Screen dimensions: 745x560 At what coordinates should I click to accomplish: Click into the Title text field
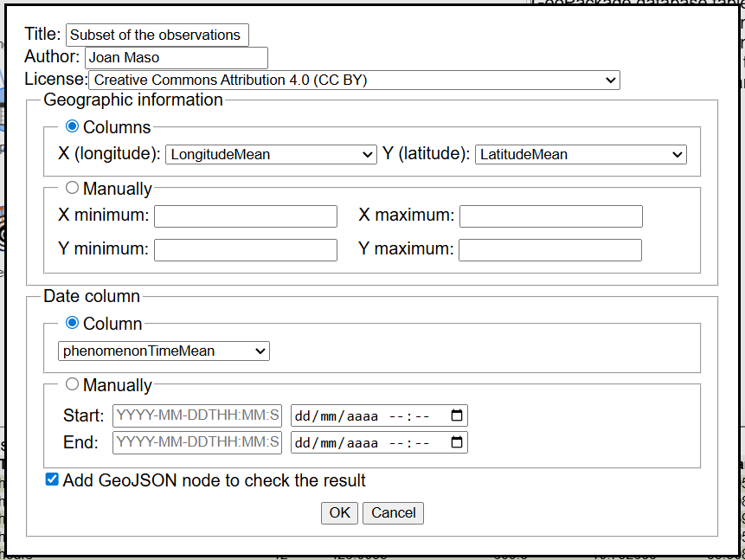tap(157, 35)
